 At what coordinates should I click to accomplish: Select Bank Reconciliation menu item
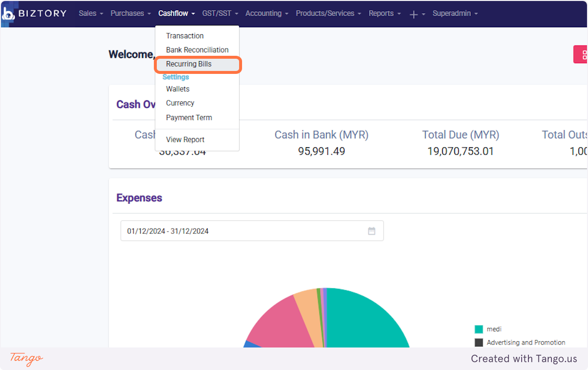point(197,50)
